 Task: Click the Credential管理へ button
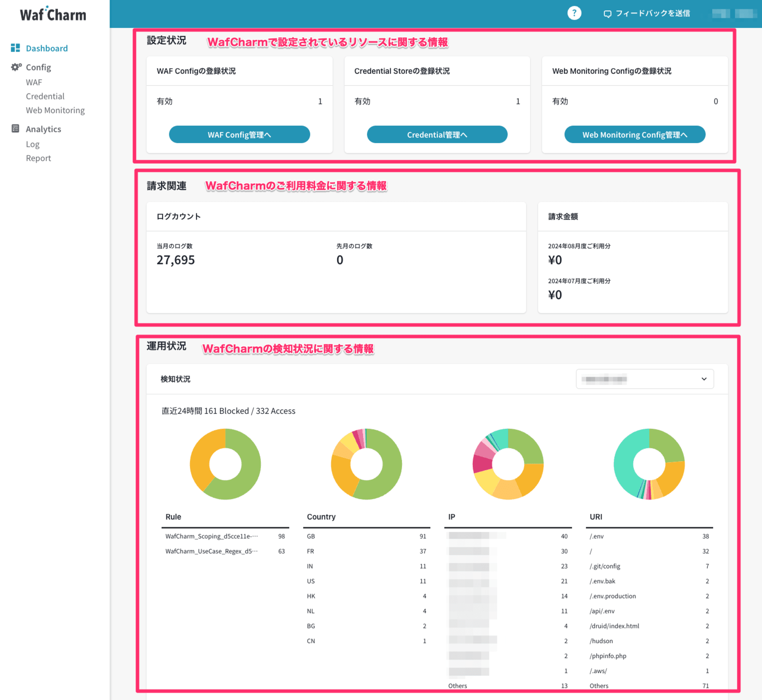pos(437,134)
